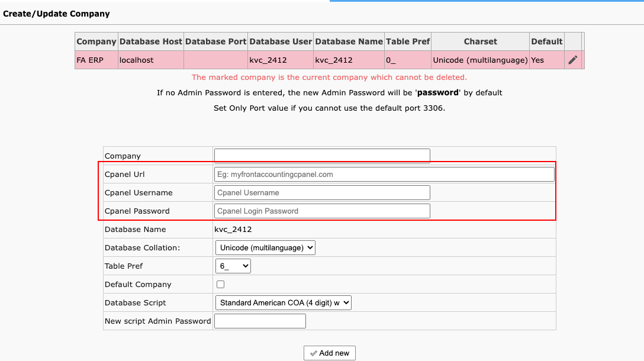Select the Unicode (multilanguage) table cell

480,60
